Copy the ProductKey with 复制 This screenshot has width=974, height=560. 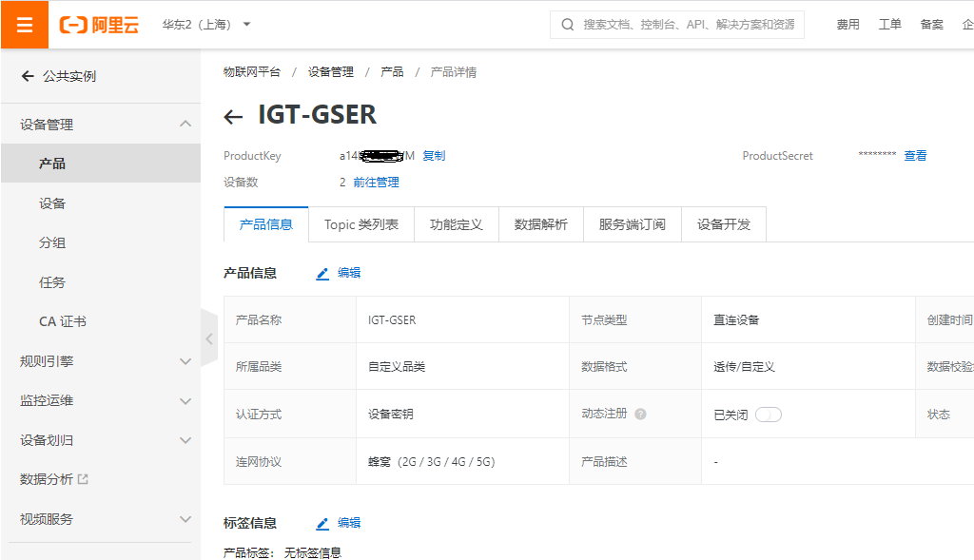pyautogui.click(x=434, y=155)
